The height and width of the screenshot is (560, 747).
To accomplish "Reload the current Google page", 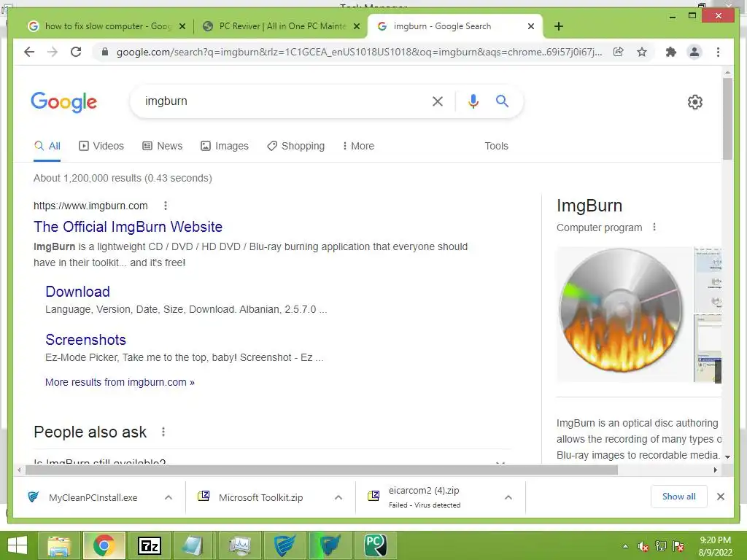I will coord(76,52).
